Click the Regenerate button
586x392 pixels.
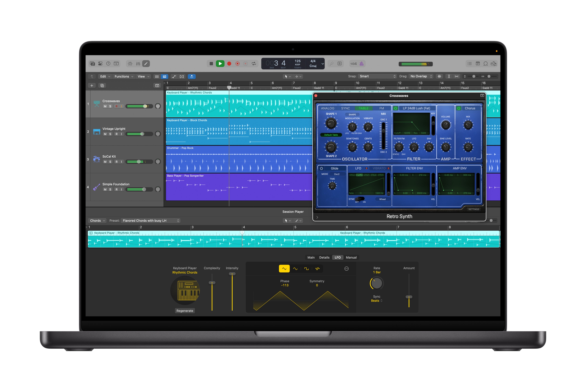pyautogui.click(x=185, y=311)
